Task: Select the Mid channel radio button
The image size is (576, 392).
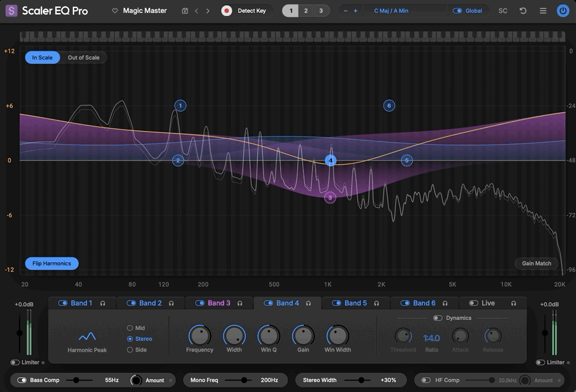Action: 130,328
